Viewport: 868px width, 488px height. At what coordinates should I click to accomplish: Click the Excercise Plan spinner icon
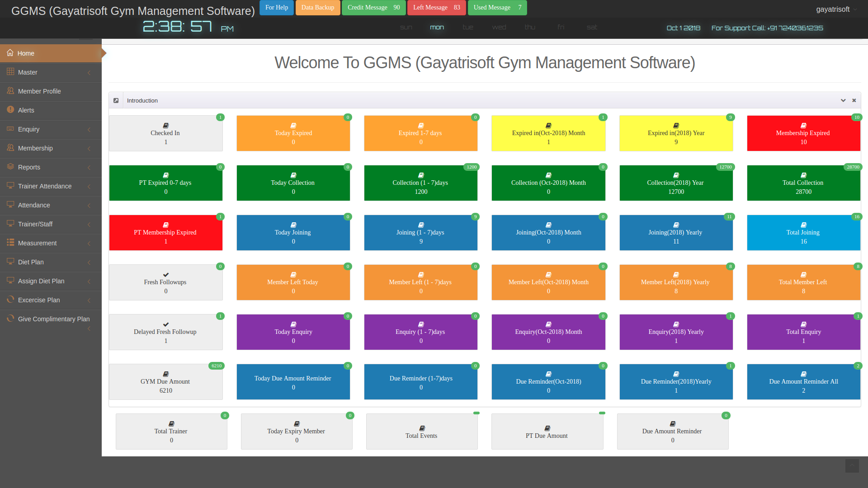[10, 299]
